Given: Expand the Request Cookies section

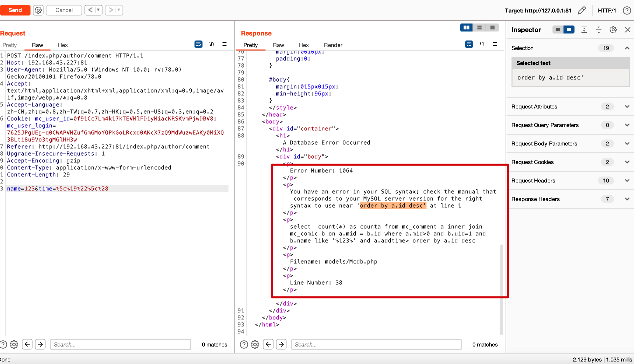Looking at the screenshot, I should 627,162.
